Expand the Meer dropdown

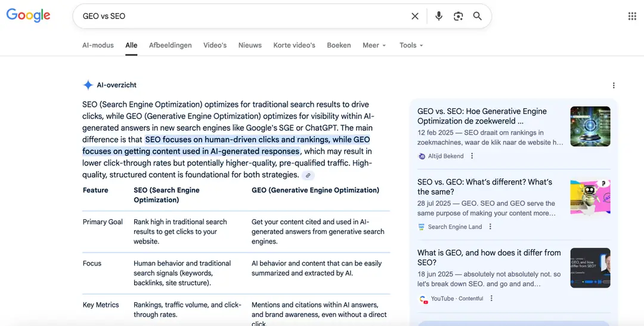[x=374, y=45]
